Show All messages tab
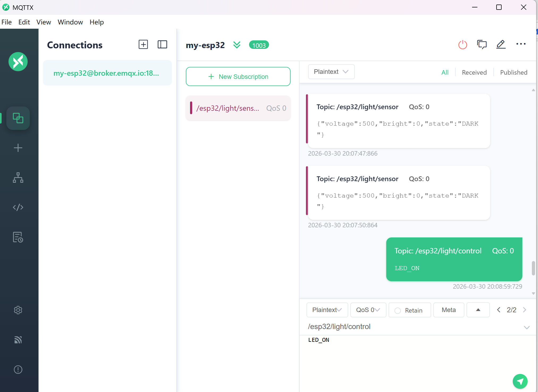 pyautogui.click(x=445, y=72)
